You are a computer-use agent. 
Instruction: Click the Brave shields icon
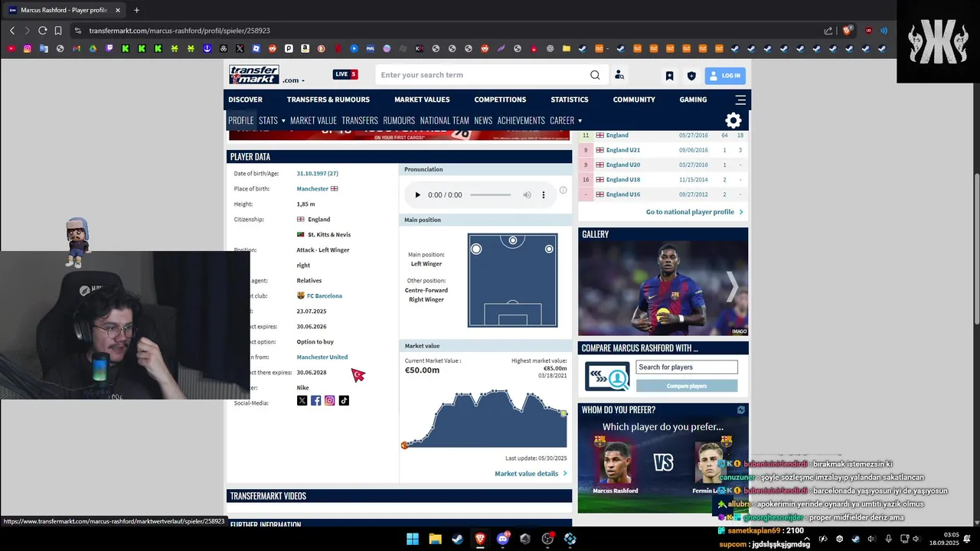click(x=848, y=31)
